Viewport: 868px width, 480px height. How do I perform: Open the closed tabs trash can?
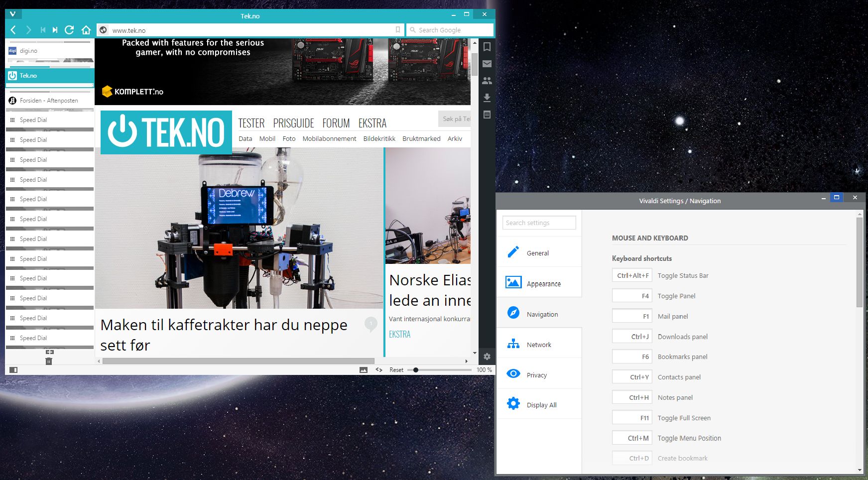(x=49, y=361)
